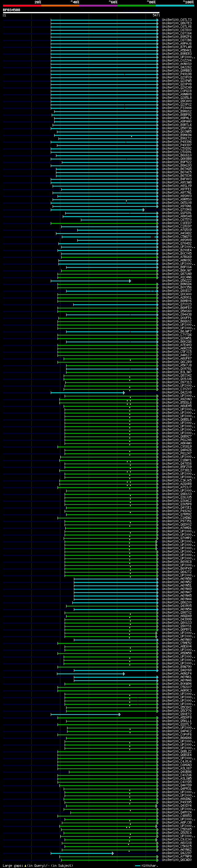
Task: Select the UniRef100_C0PQI8 label
Action: [x=177, y=91]
